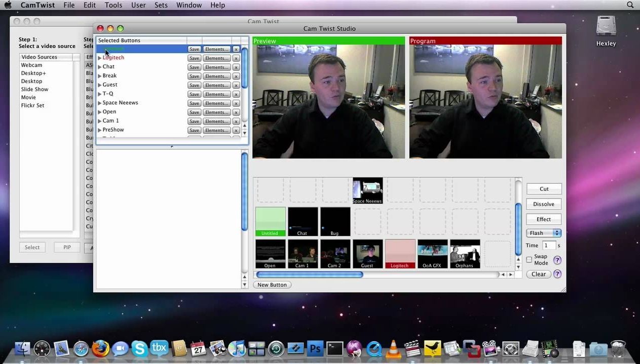This screenshot has width=640, height=364.
Task: Expand the Space Neeews row
Action: (x=99, y=103)
